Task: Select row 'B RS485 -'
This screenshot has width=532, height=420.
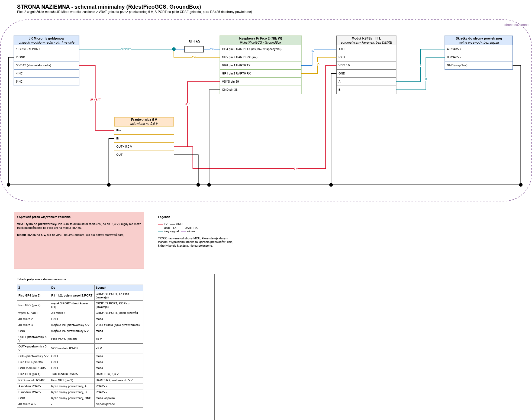Action: (x=479, y=57)
